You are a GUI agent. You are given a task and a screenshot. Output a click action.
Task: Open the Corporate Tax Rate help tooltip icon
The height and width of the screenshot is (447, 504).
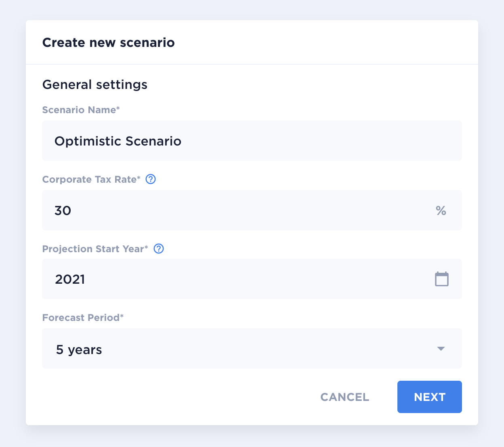pyautogui.click(x=151, y=179)
